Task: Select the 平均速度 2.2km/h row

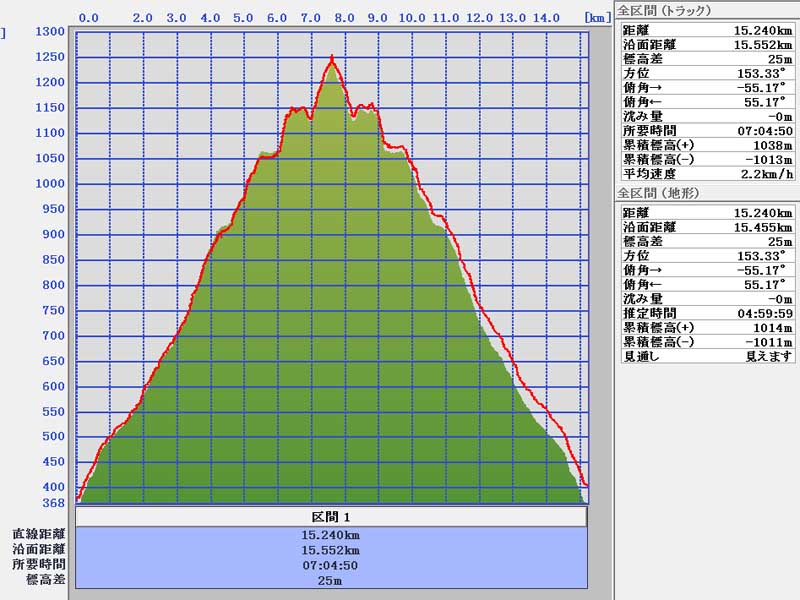Action: click(707, 173)
